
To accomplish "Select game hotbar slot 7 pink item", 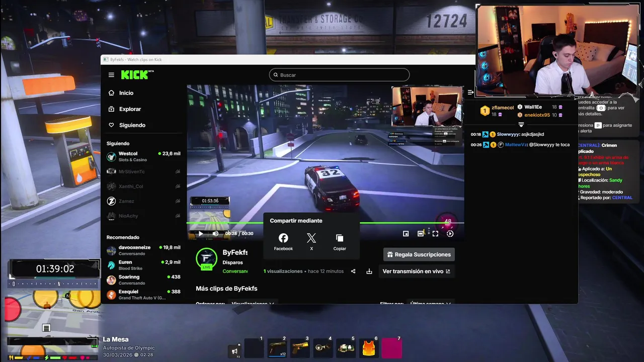I will pyautogui.click(x=392, y=348).
